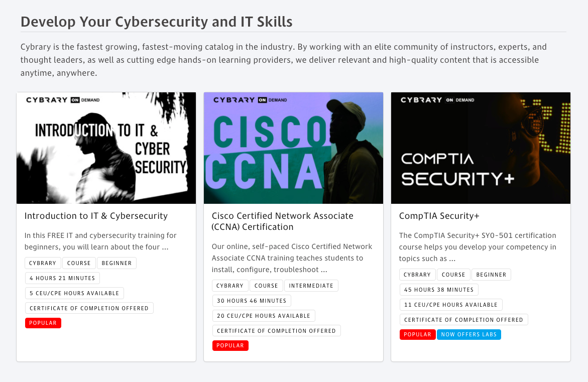Click the 5 CEU/CPE HOURS AVAILABLE tag
Image resolution: width=588 pixels, height=382 pixels.
74,293
